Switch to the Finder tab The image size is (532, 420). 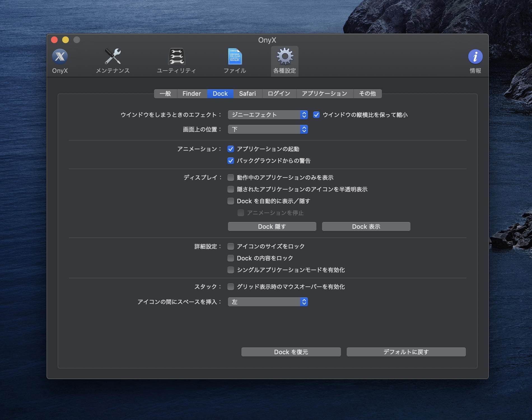click(192, 94)
